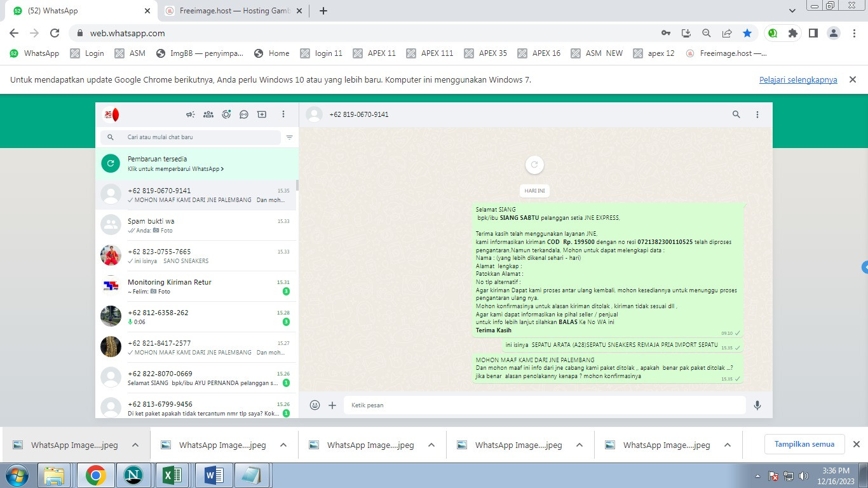Click the 'Ketik pesan' message input
This screenshot has width=868, height=488.
point(545,405)
